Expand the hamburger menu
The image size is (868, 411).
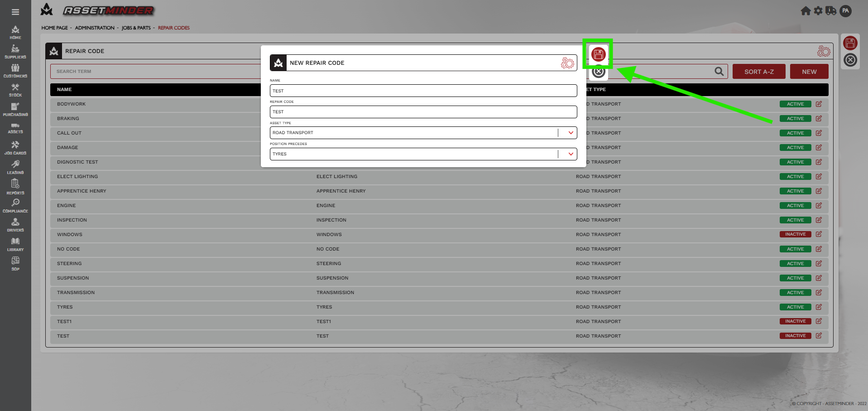[15, 12]
